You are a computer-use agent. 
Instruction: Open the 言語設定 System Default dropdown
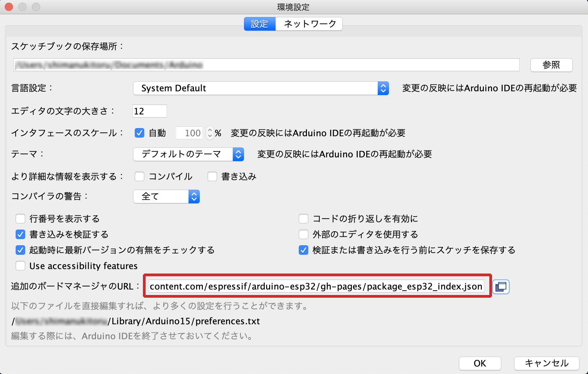[x=261, y=88]
